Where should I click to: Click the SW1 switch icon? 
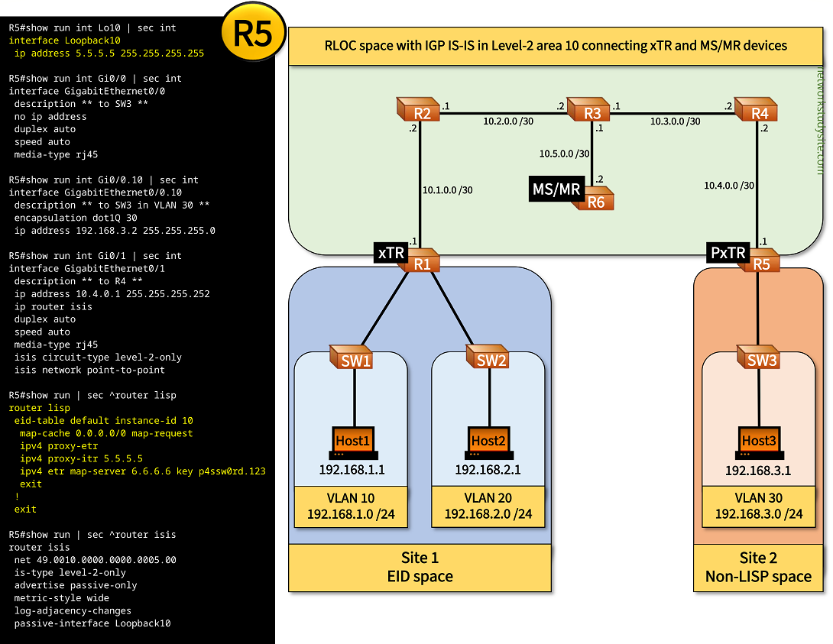[x=352, y=359]
